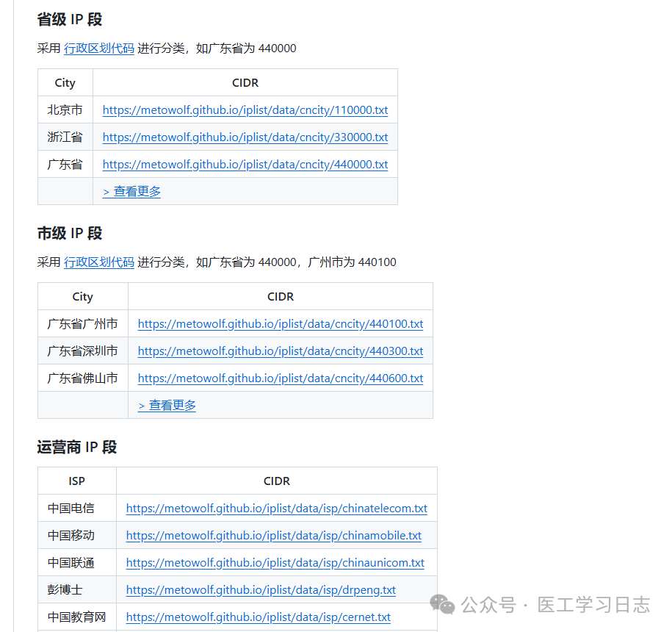Screen dimensions: 672x632
Task: Open the 浙江省 330000.txt CIDR link
Action: point(245,137)
